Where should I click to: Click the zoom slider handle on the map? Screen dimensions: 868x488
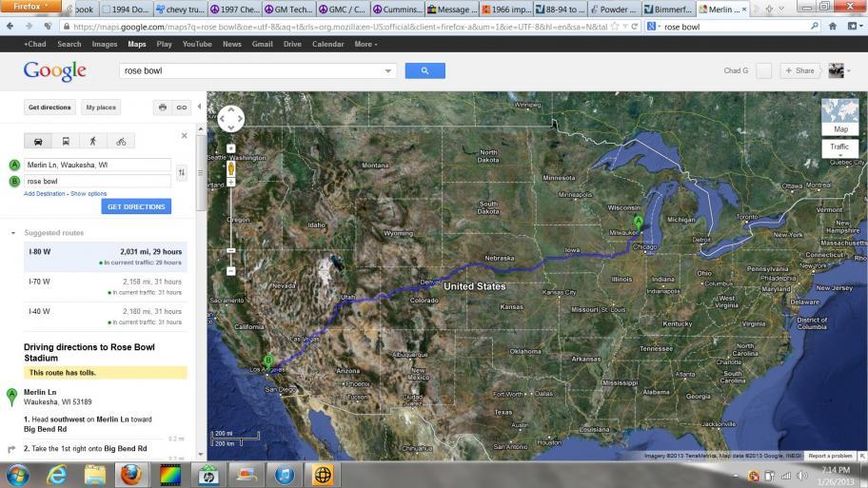[231, 250]
